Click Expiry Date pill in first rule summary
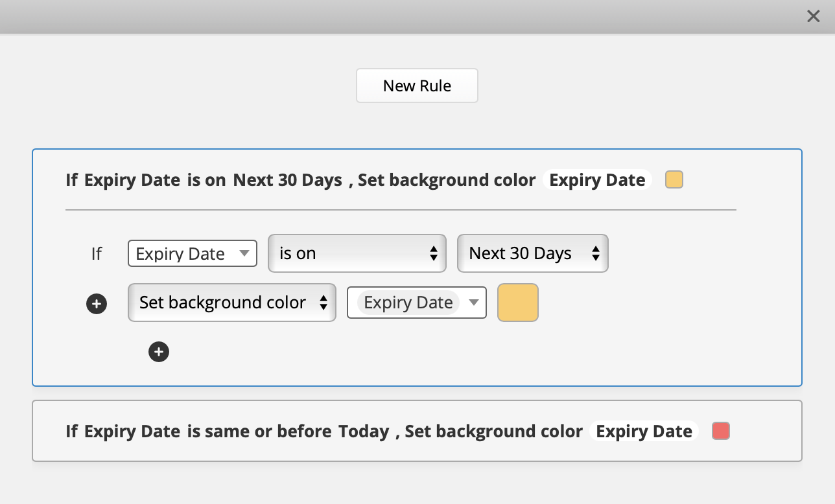 pos(596,180)
